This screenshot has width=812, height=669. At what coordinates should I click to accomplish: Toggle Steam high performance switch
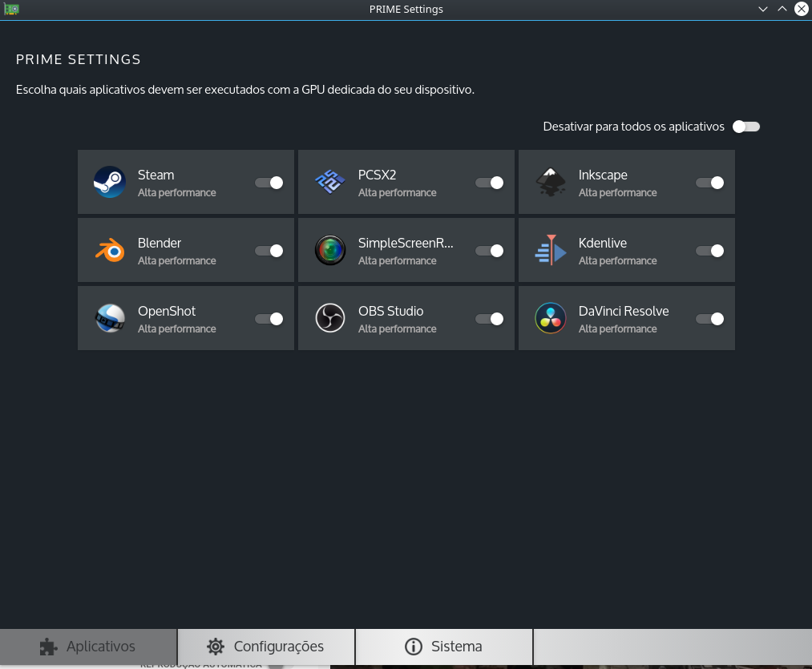pyautogui.click(x=269, y=183)
